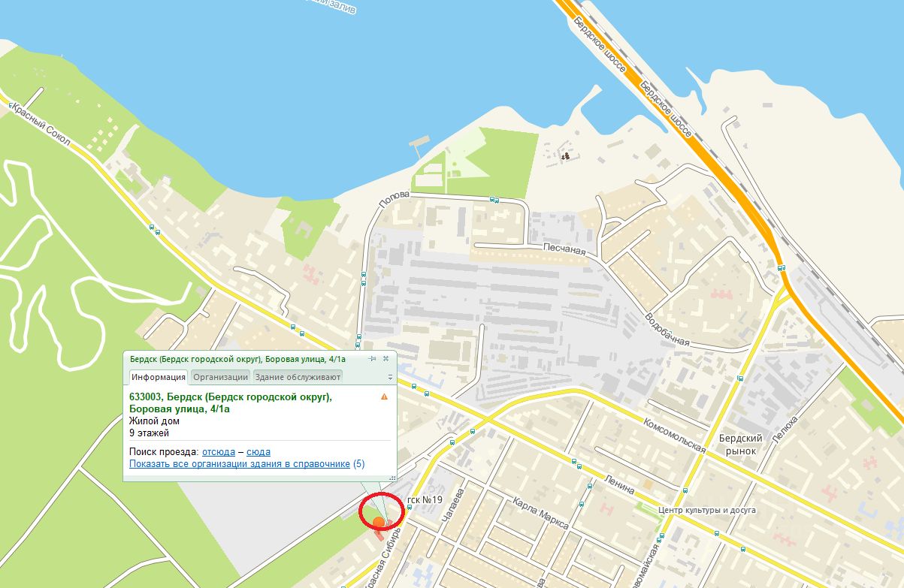Click the bus stop icon on Попова street
Screen dimensions: 904x588
(x=494, y=200)
